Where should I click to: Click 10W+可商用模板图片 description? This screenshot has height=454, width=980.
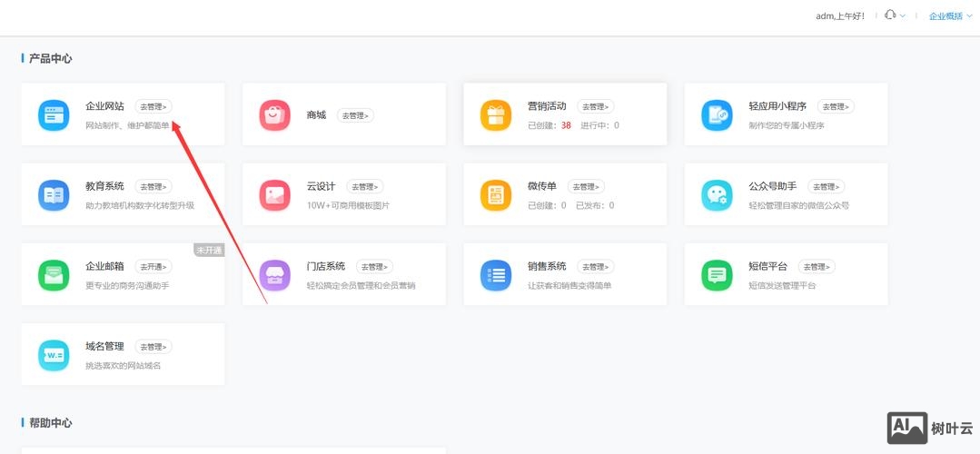click(348, 205)
